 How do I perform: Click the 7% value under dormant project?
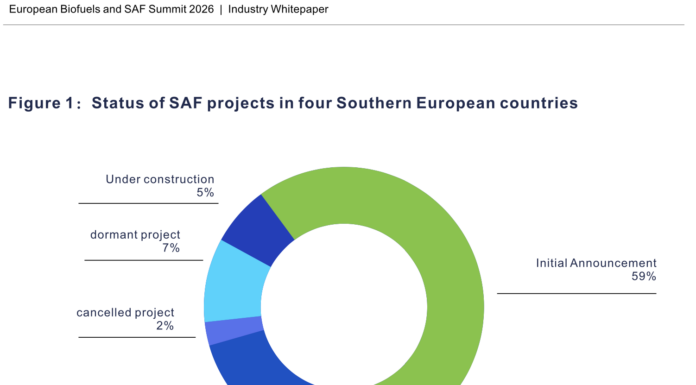171,248
